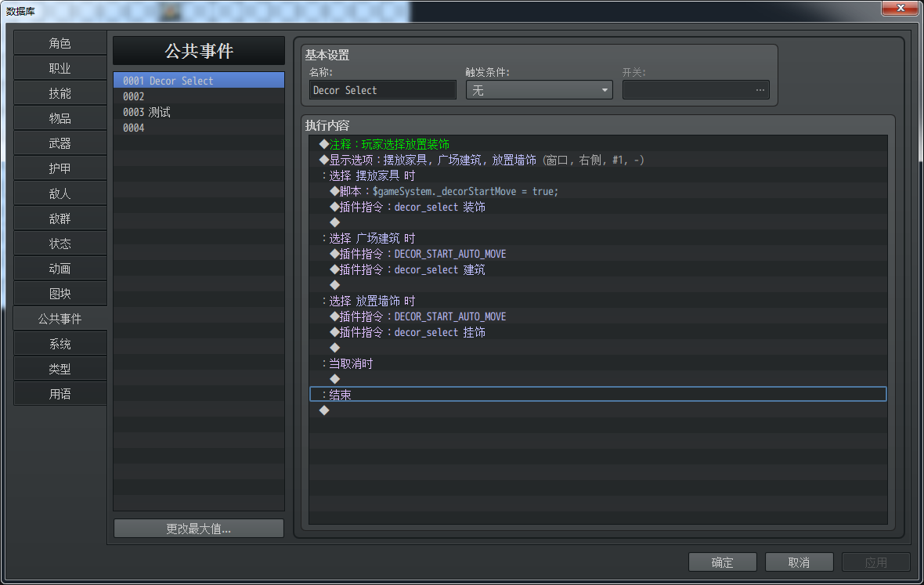Select empty event 0002 in list
The width and height of the screenshot is (924, 585).
click(x=199, y=96)
